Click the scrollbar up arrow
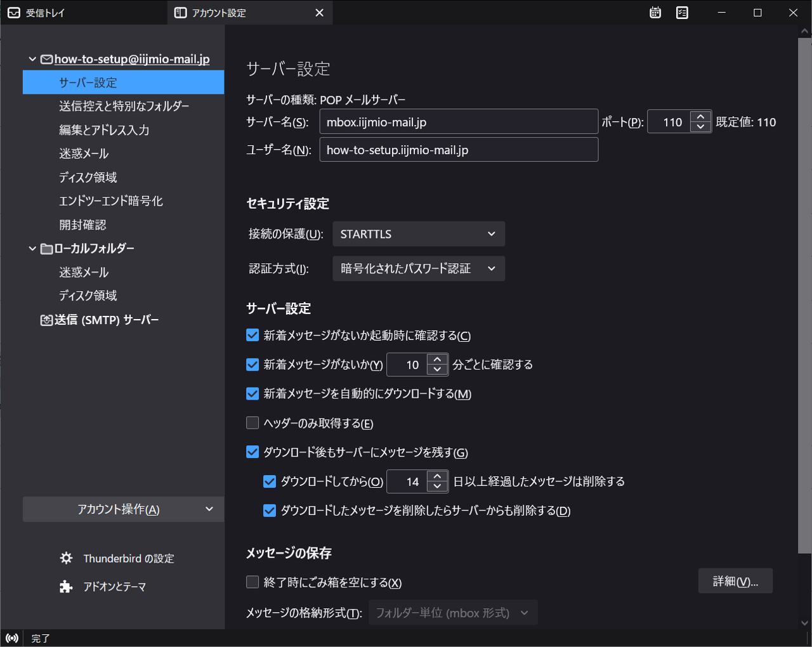 [x=804, y=31]
